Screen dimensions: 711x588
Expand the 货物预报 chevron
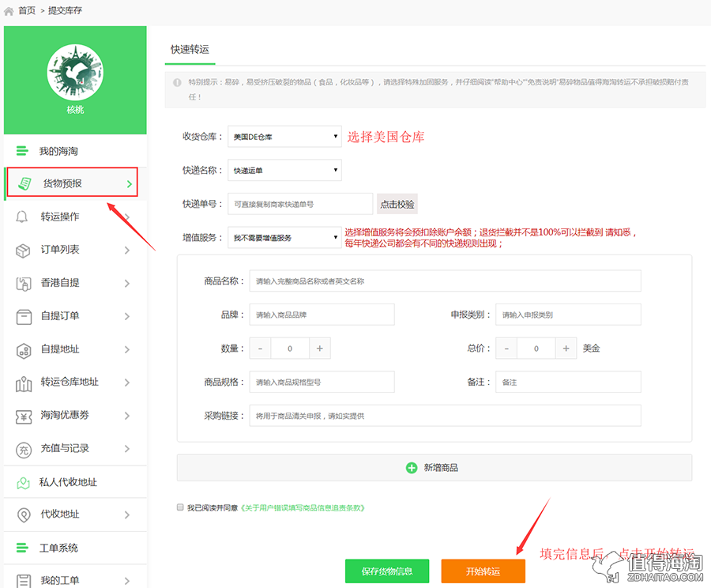(x=130, y=183)
